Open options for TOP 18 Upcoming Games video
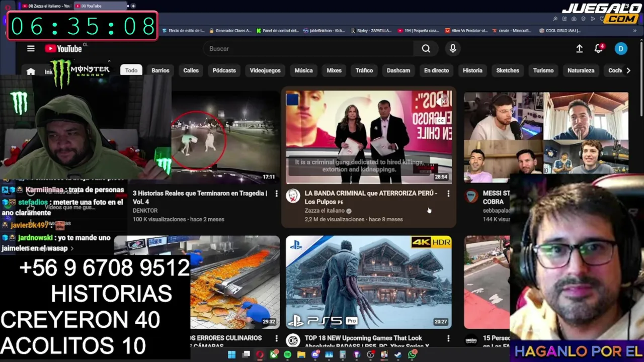Screen dimensions: 644x362 (x=448, y=339)
